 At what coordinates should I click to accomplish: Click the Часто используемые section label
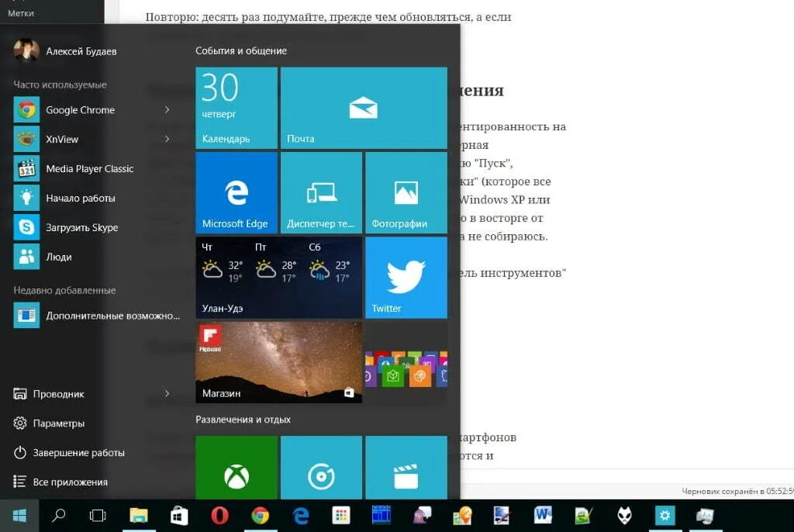click(60, 85)
